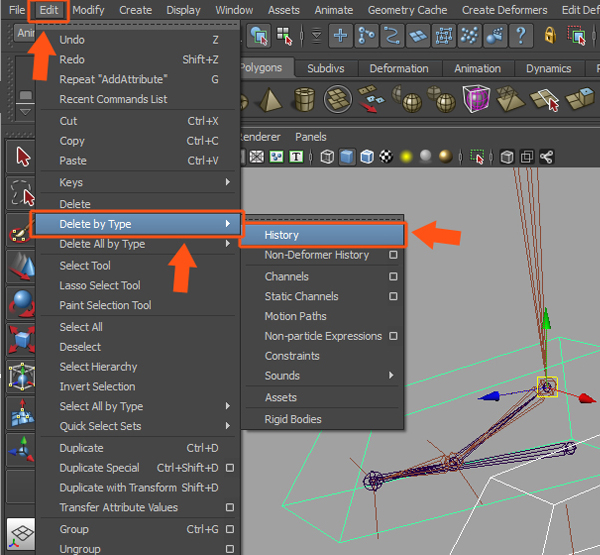Image resolution: width=600 pixels, height=555 pixels.
Task: Switch to the Dynamics shelf tab
Action: coord(548,69)
